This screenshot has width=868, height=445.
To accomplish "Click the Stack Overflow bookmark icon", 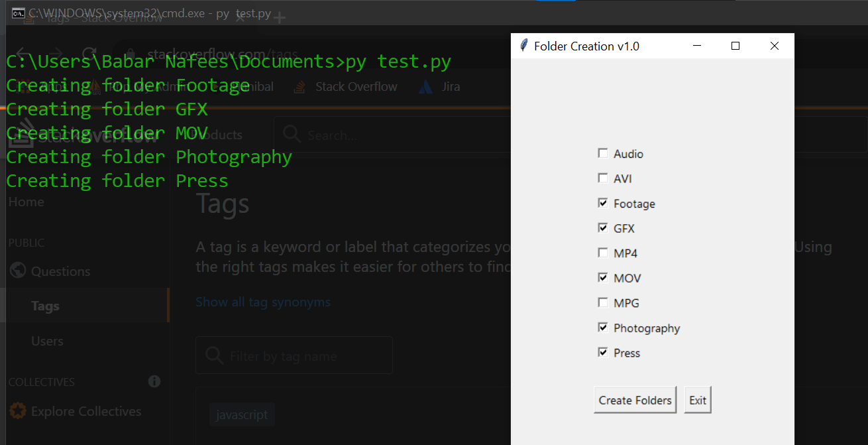I will (300, 87).
